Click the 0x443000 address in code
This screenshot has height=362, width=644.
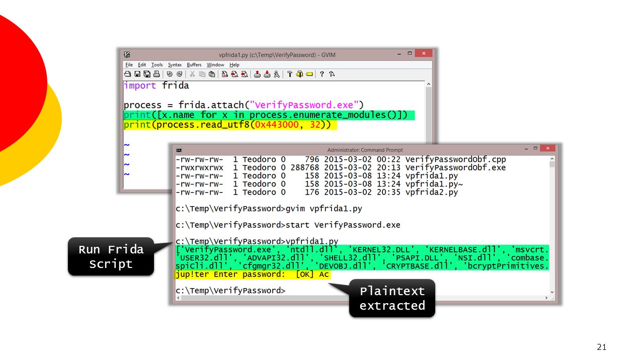277,125
